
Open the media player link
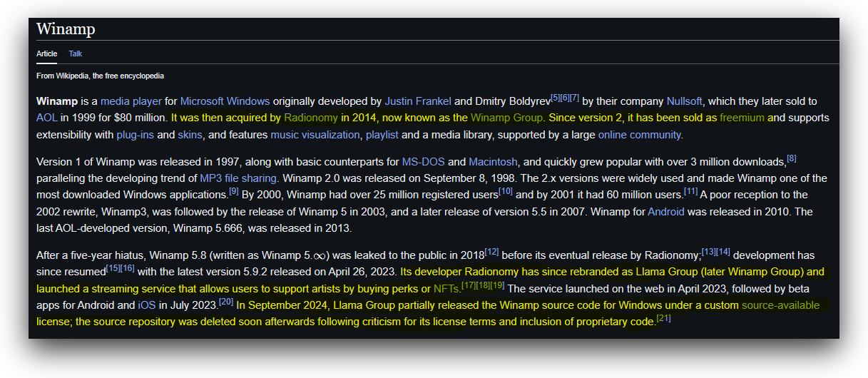(131, 101)
